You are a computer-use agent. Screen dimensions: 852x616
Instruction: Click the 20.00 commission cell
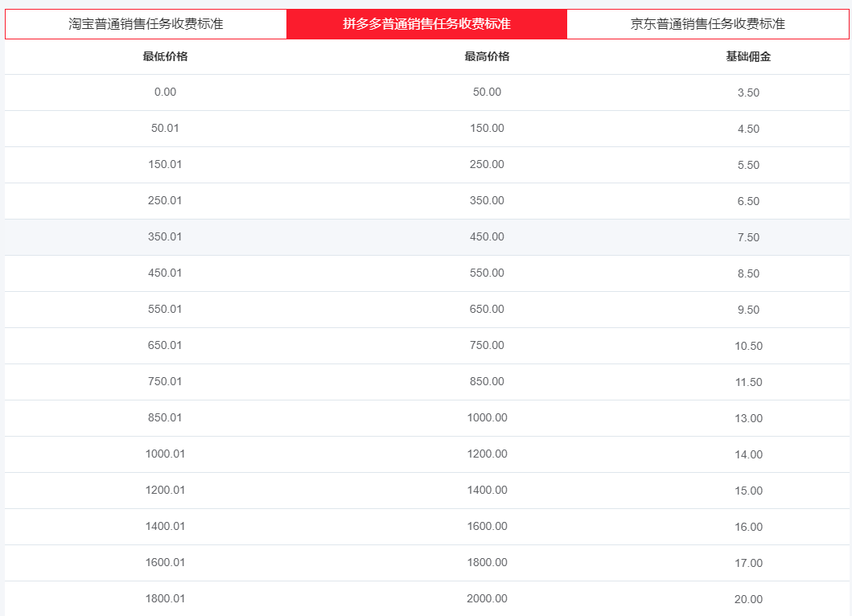(748, 599)
